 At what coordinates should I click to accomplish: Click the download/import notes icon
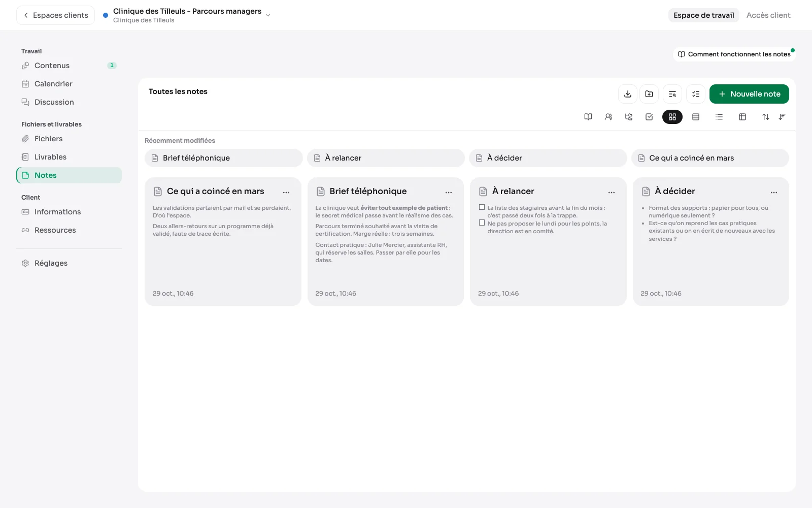[x=628, y=94]
